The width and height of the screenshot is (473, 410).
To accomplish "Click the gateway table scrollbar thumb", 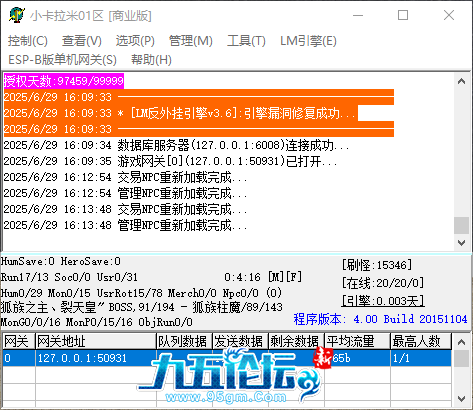I will (x=461, y=358).
